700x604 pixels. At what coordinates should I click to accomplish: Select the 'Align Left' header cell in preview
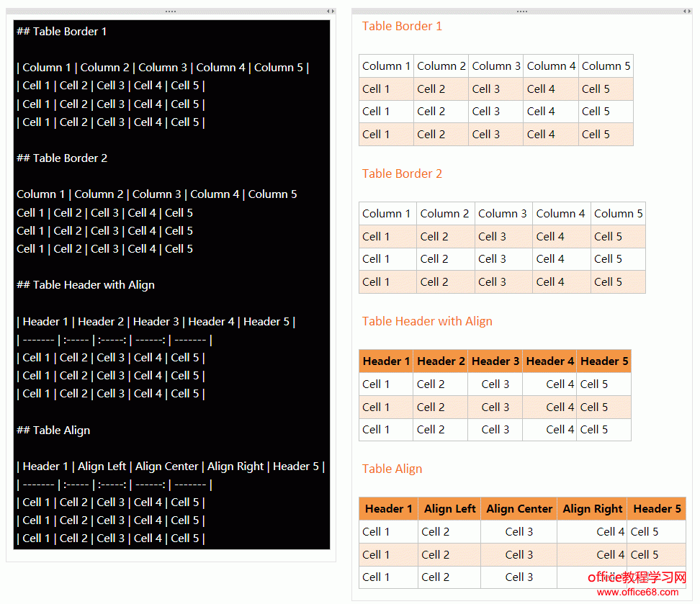click(449, 509)
